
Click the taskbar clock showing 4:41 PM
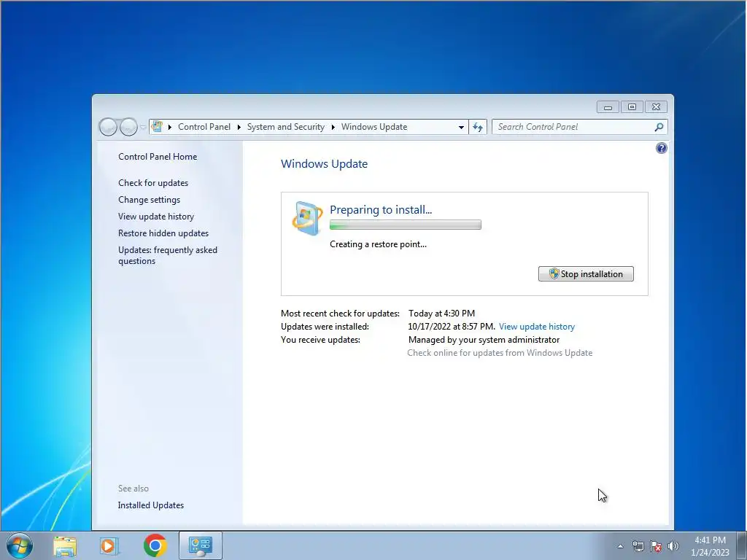click(710, 545)
